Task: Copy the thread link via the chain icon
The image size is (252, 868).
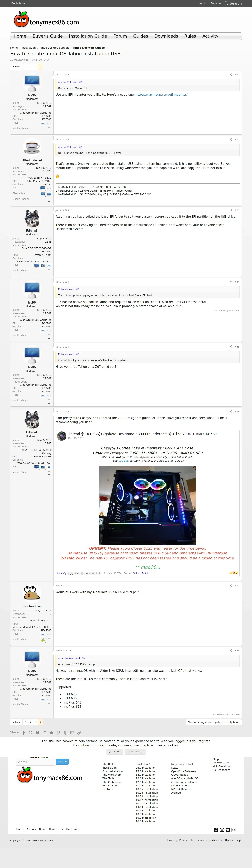Action: pyautogui.click(x=79, y=733)
